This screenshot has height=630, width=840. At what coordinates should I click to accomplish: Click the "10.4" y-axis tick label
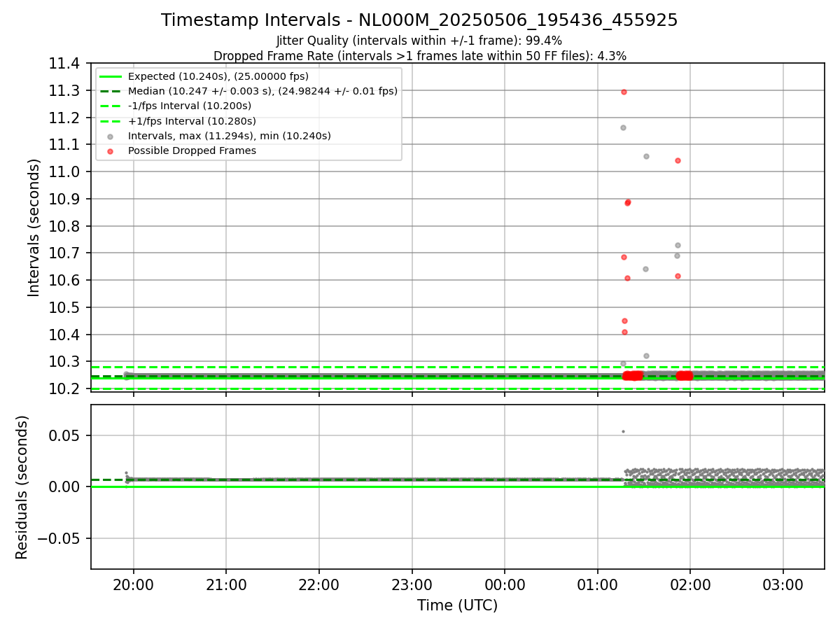click(x=66, y=335)
